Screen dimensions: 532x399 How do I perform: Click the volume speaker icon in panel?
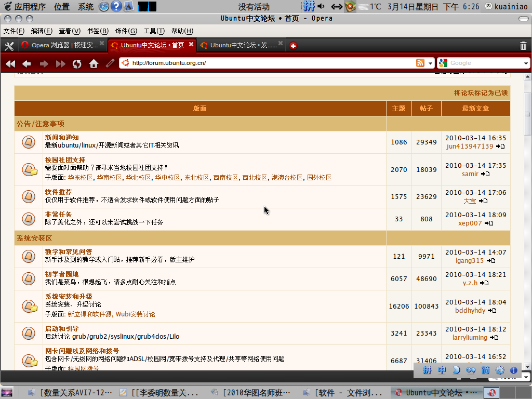321,6
